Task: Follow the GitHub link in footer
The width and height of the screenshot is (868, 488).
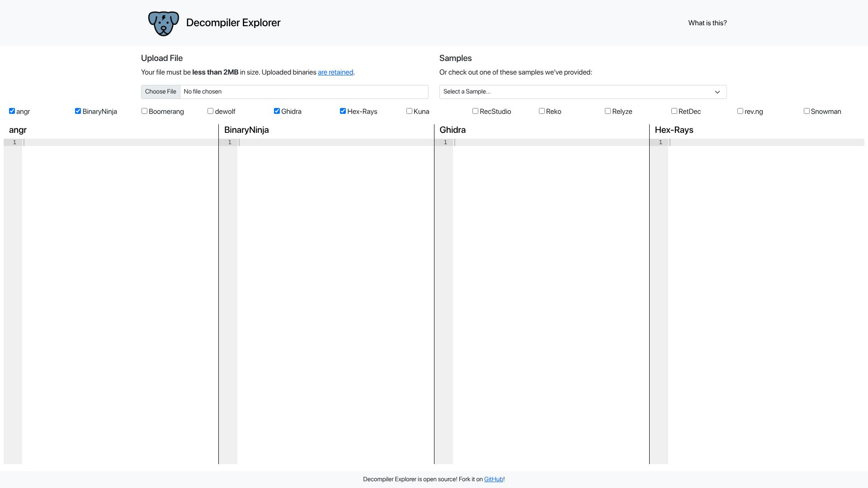Action: coord(493,479)
